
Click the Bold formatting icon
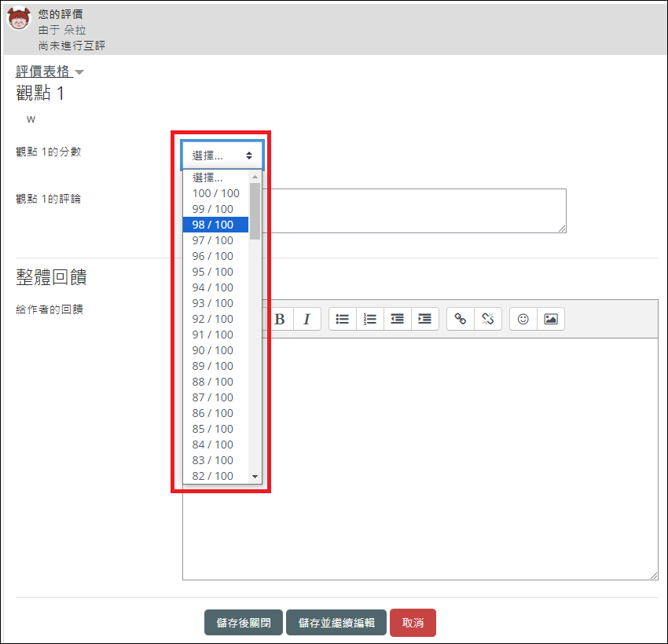(x=280, y=319)
